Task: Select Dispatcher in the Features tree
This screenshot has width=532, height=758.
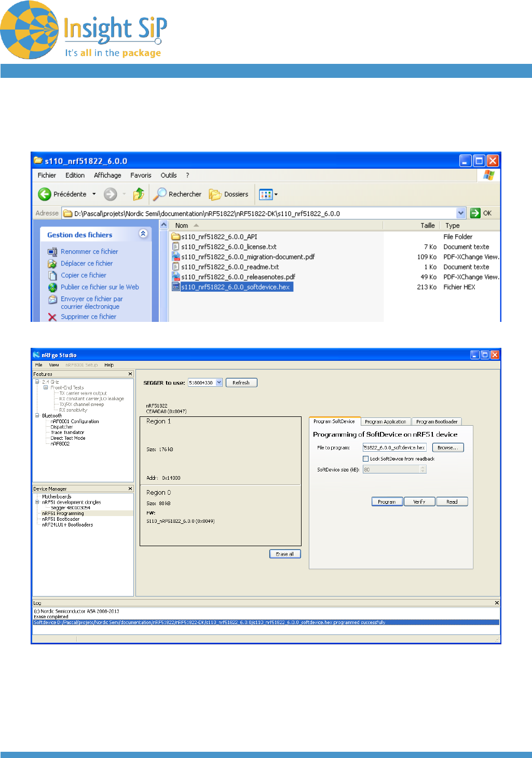Action: (62, 427)
